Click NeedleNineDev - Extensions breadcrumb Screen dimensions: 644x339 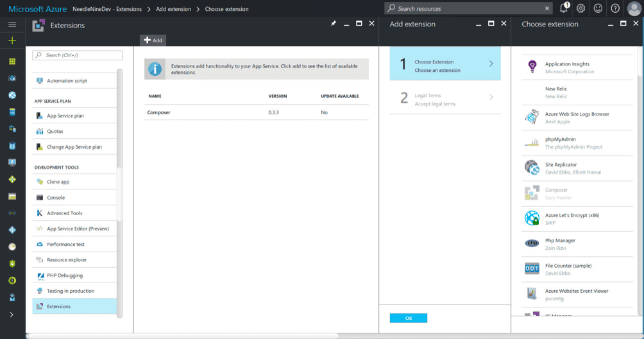pos(106,9)
